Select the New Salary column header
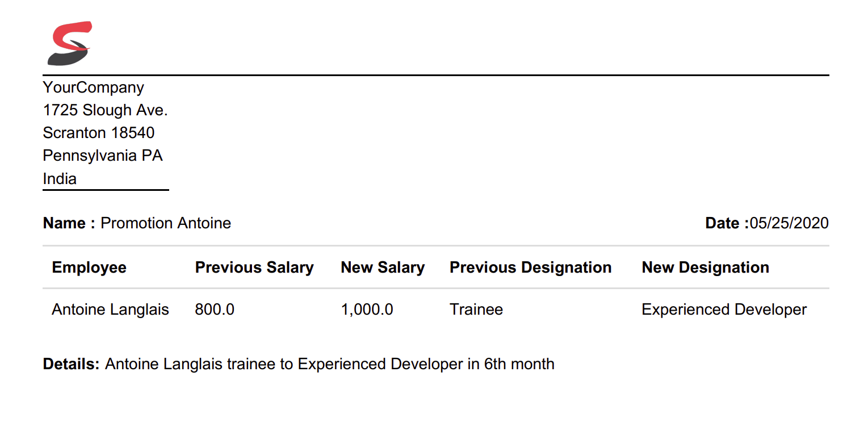 [x=383, y=268]
